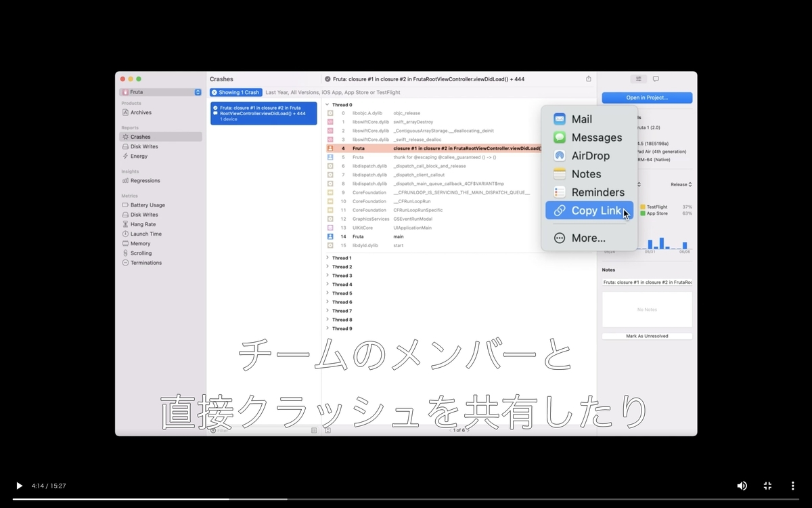This screenshot has width=812, height=508.
Task: Choose Copy Link in the share menu
Action: point(589,211)
